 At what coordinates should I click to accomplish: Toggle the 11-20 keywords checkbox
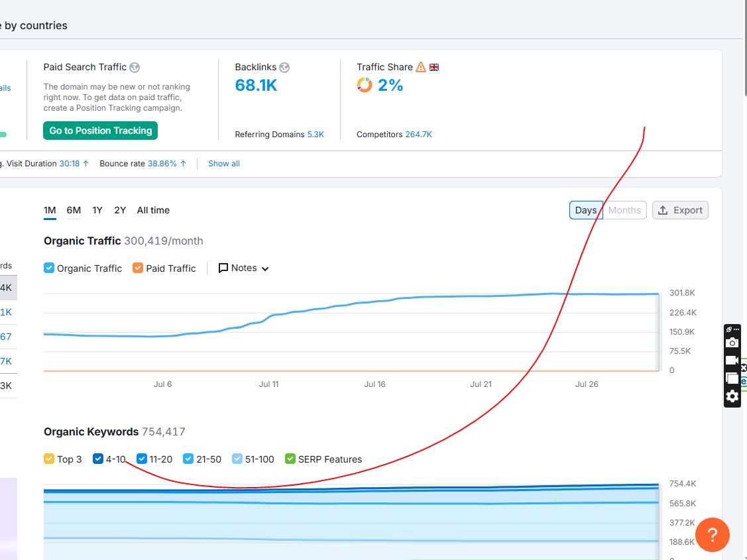[141, 459]
